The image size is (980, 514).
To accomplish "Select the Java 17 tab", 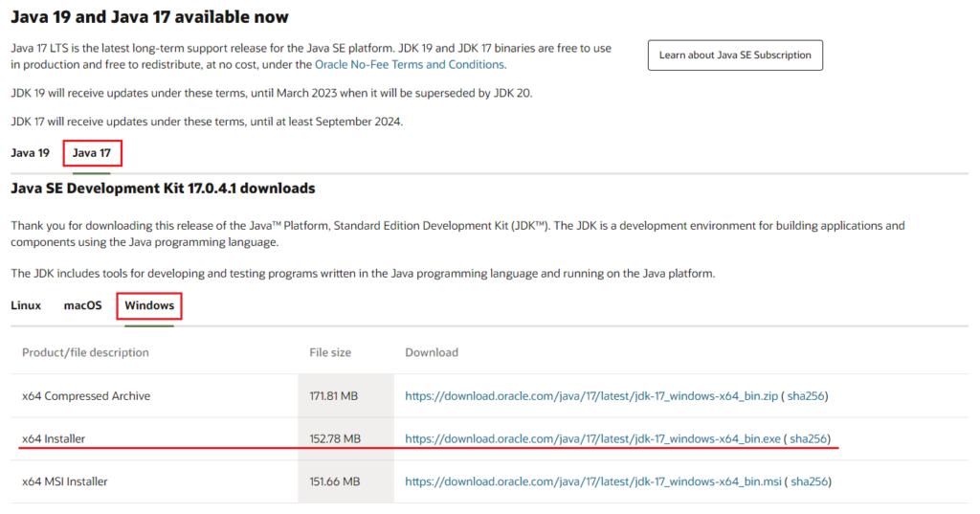I will (91, 153).
